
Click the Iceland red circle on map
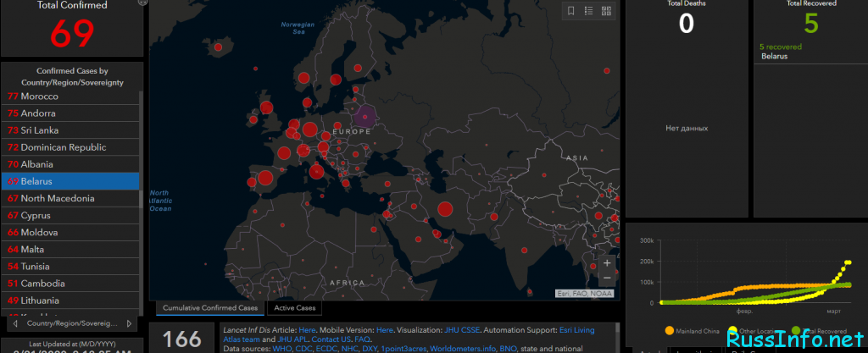(x=218, y=47)
